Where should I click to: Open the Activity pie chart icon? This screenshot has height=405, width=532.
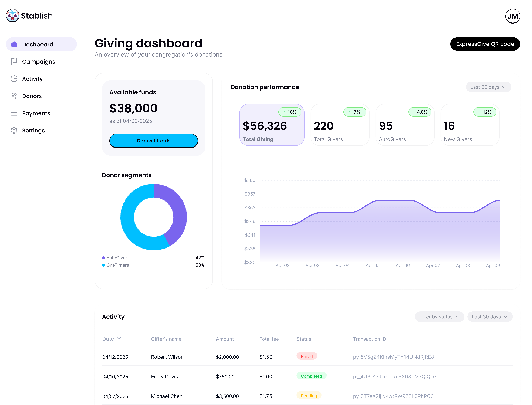coord(14,79)
